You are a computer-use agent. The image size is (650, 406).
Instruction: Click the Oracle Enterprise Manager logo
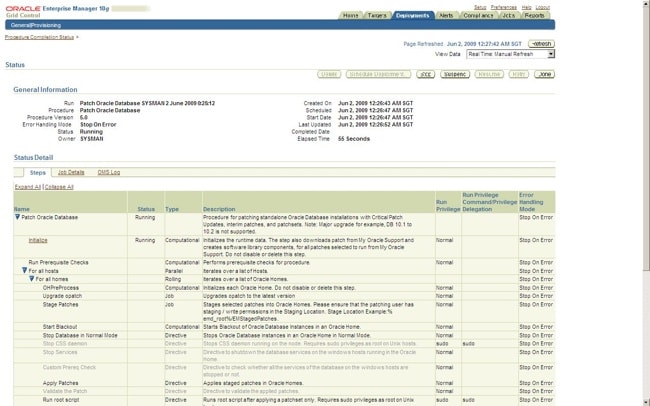[57, 11]
